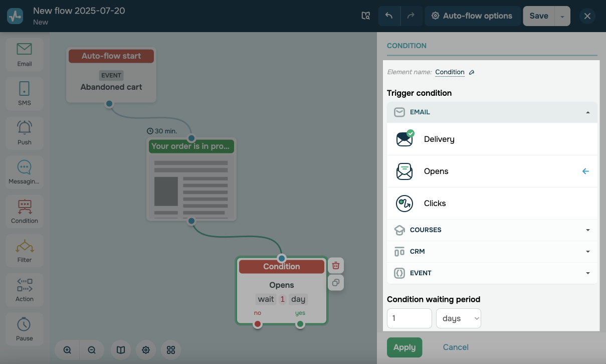Click the Apply button
The image size is (606, 364).
coord(405,347)
